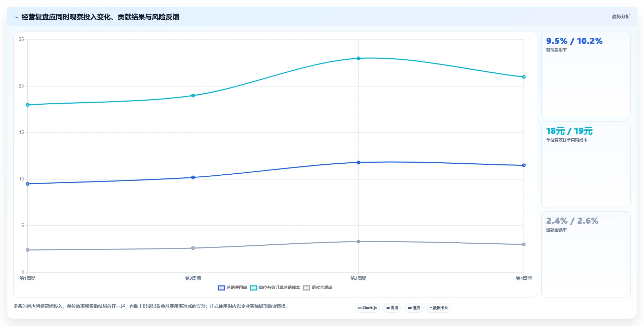
Task: Click the 18元 / 19元 metric value
Action: pos(570,131)
